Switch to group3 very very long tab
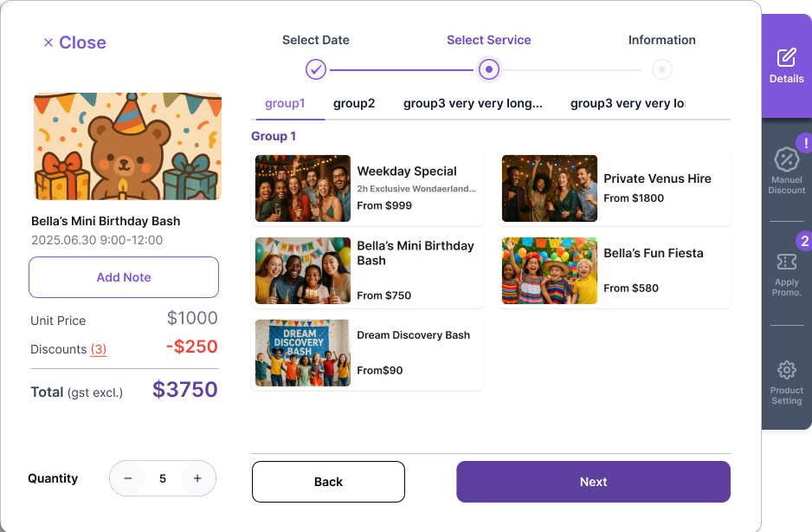812x532 pixels. coord(473,103)
